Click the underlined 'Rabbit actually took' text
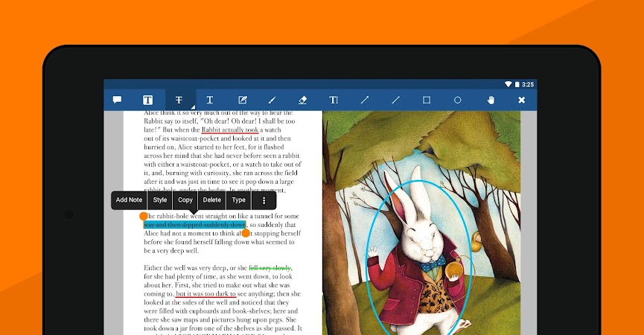Viewport: 644px width, 335px height. tap(230, 130)
